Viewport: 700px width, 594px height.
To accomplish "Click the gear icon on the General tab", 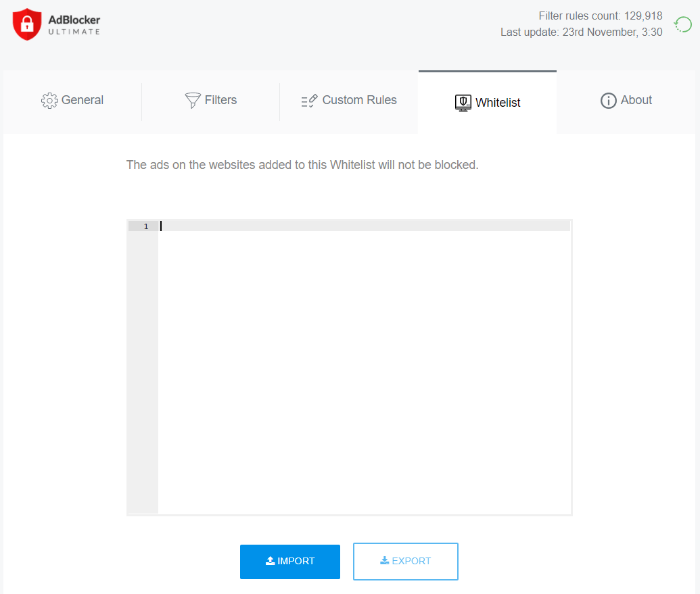I will (x=49, y=100).
